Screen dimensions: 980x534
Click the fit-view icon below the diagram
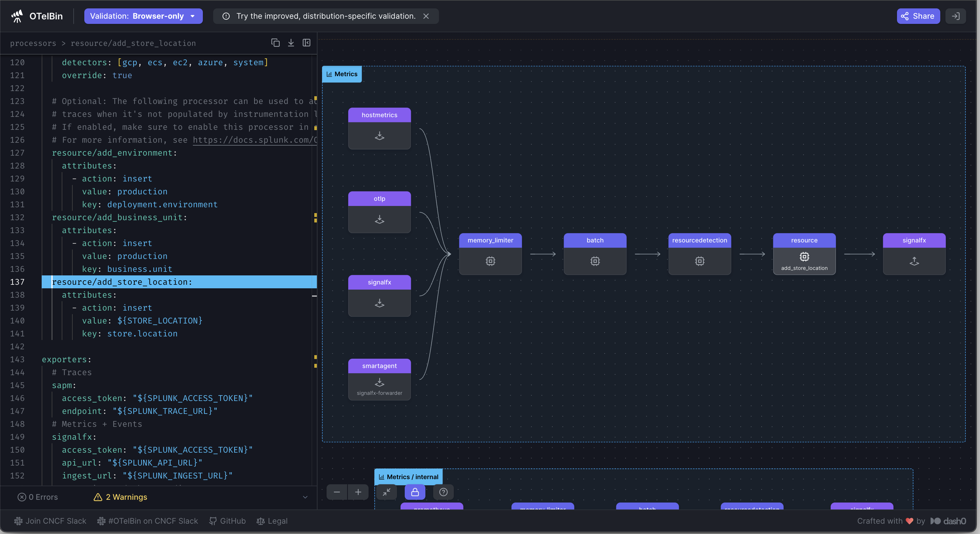[387, 492]
